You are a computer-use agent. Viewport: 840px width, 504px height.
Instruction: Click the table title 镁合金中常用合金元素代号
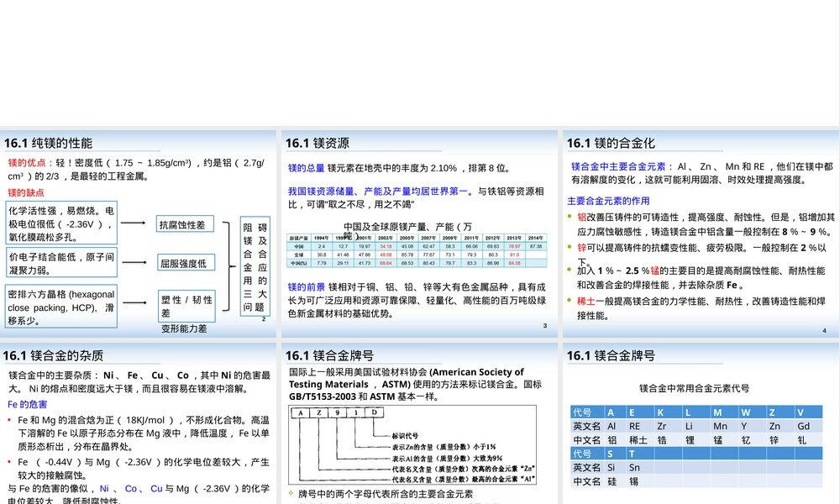pyautogui.click(x=695, y=388)
